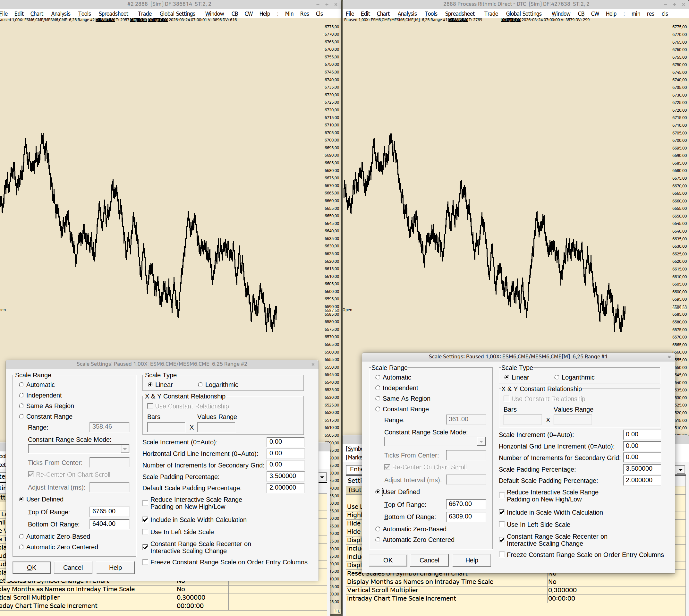Click Cancel in the left Scale Settings

point(73,567)
